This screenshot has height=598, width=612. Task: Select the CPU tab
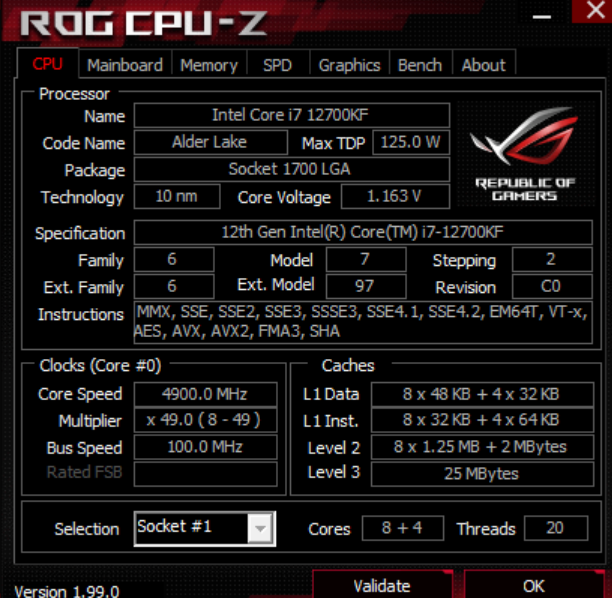(48, 63)
